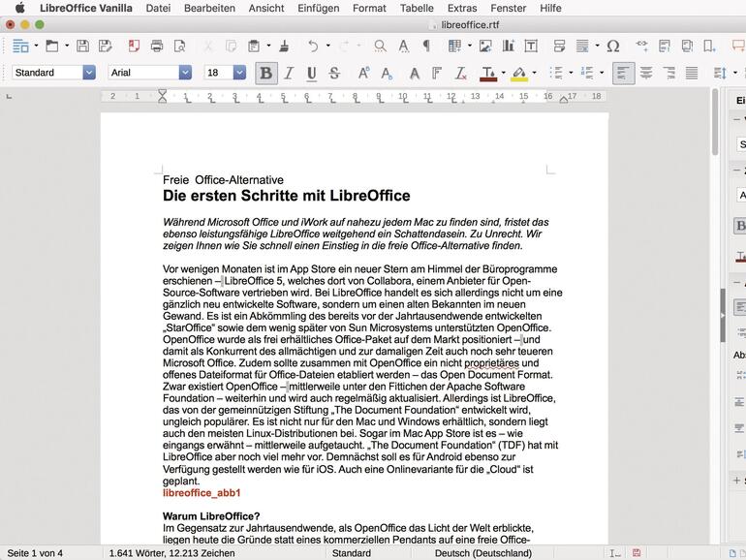Click the Print icon

click(x=157, y=47)
